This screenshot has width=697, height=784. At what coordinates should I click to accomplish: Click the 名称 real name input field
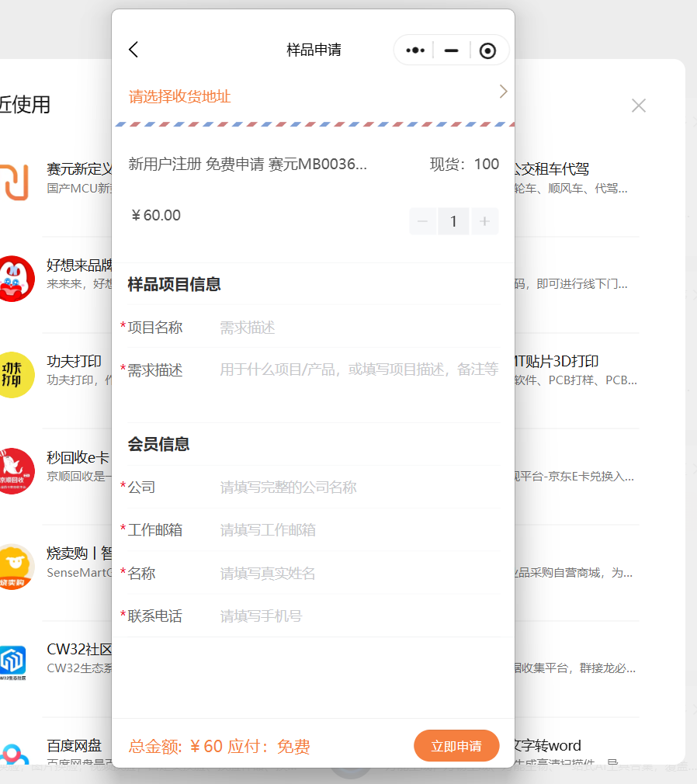click(x=359, y=573)
